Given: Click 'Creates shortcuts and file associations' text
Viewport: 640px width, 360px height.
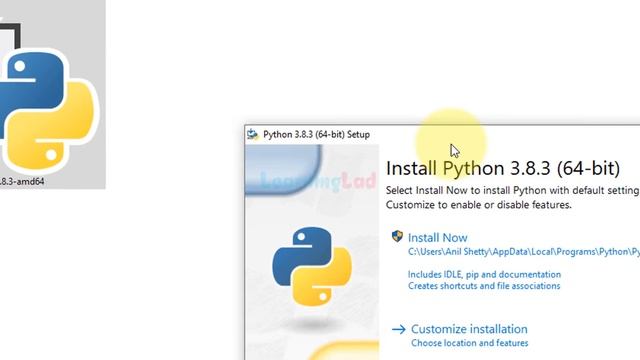Looking at the screenshot, I should [484, 286].
